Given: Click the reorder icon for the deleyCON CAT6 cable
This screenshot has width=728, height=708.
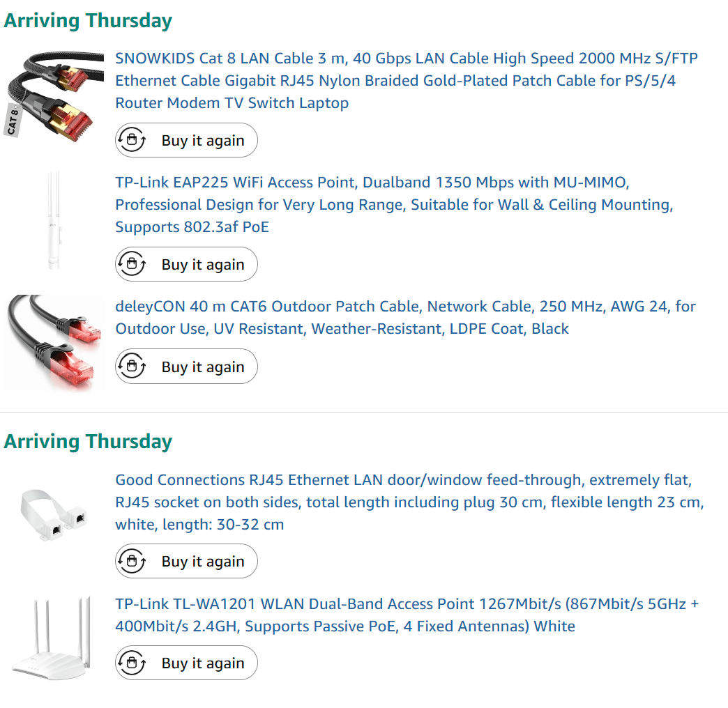Looking at the screenshot, I should click(132, 367).
